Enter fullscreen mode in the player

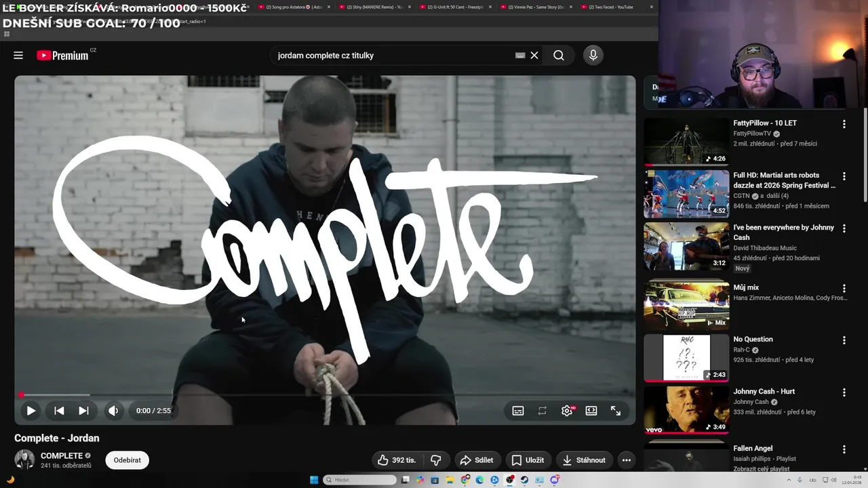pos(616,411)
